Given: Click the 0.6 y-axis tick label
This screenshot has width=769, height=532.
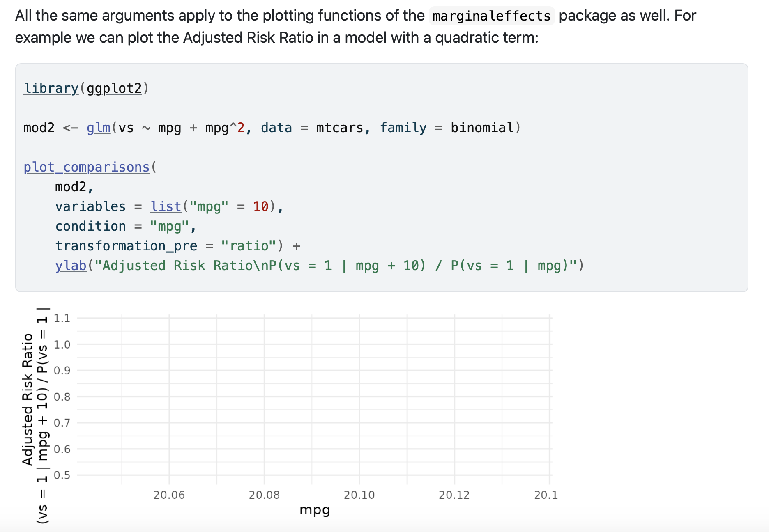Looking at the screenshot, I should coord(62,449).
